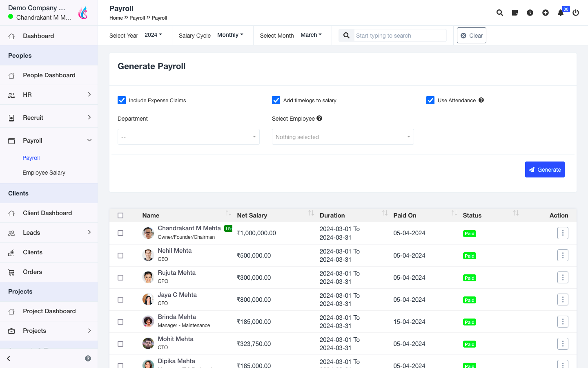This screenshot has width=588, height=368.
Task: Toggle Add timelogs to salary checkbox
Action: click(276, 100)
